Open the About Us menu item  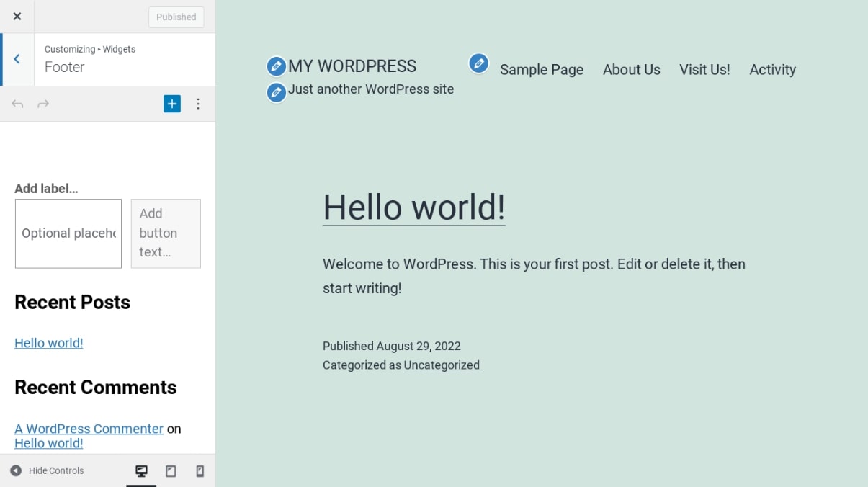(x=631, y=70)
